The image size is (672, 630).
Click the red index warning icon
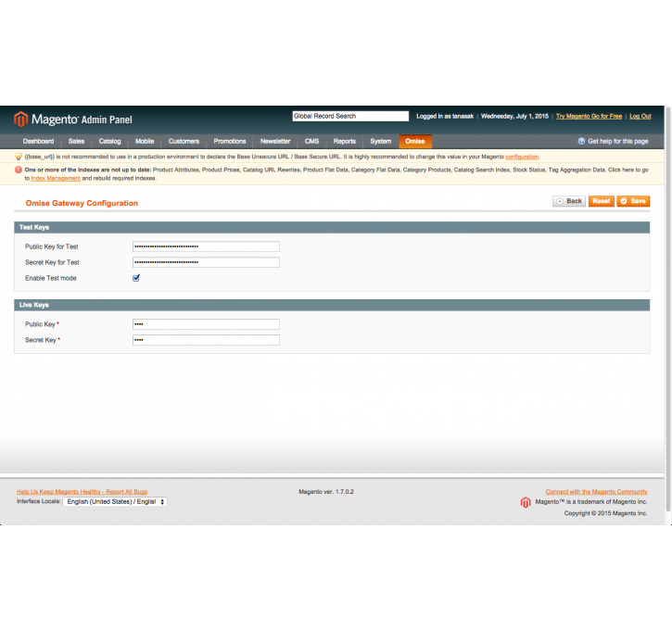[x=19, y=170]
